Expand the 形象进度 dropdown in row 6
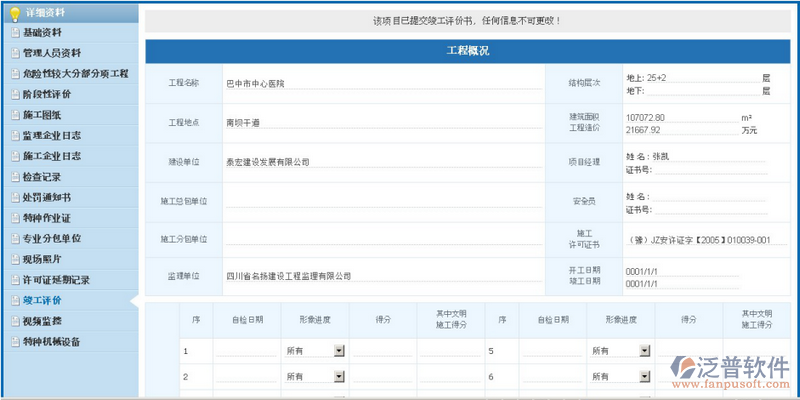The width and height of the screenshot is (800, 400). [643, 377]
